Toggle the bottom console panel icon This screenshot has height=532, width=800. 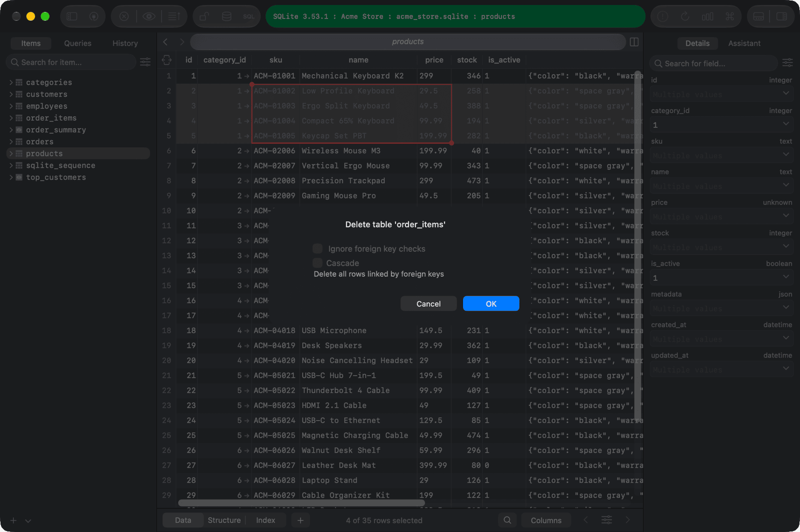[758, 16]
